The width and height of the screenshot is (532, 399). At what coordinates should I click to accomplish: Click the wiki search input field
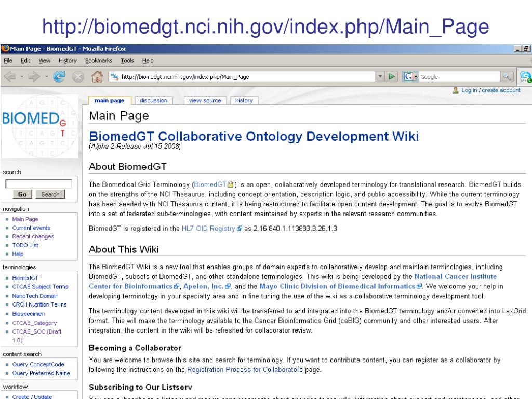click(x=38, y=184)
